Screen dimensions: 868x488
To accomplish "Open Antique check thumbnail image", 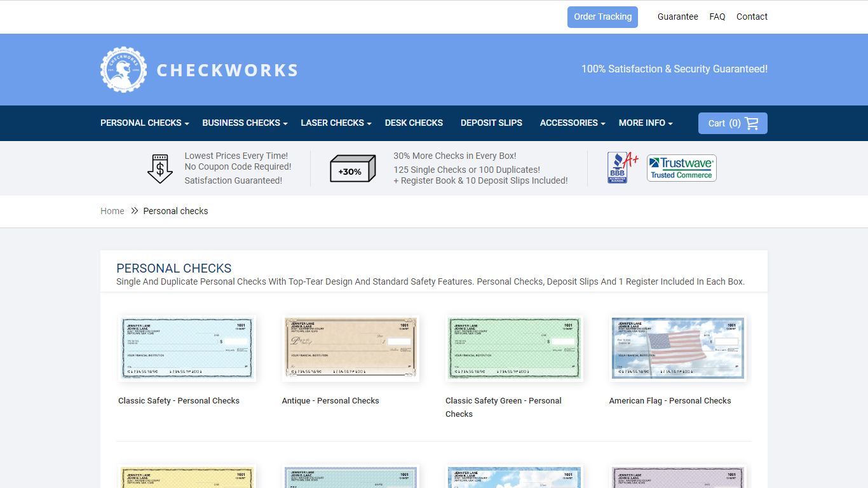I will 351,348.
